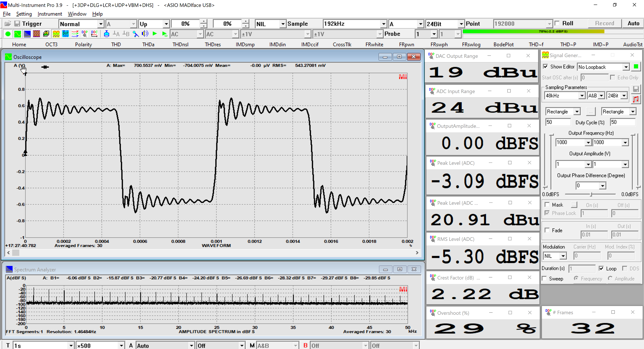
Task: Click the 0.0dBFS amplitude balance slider
Action: (590, 194)
